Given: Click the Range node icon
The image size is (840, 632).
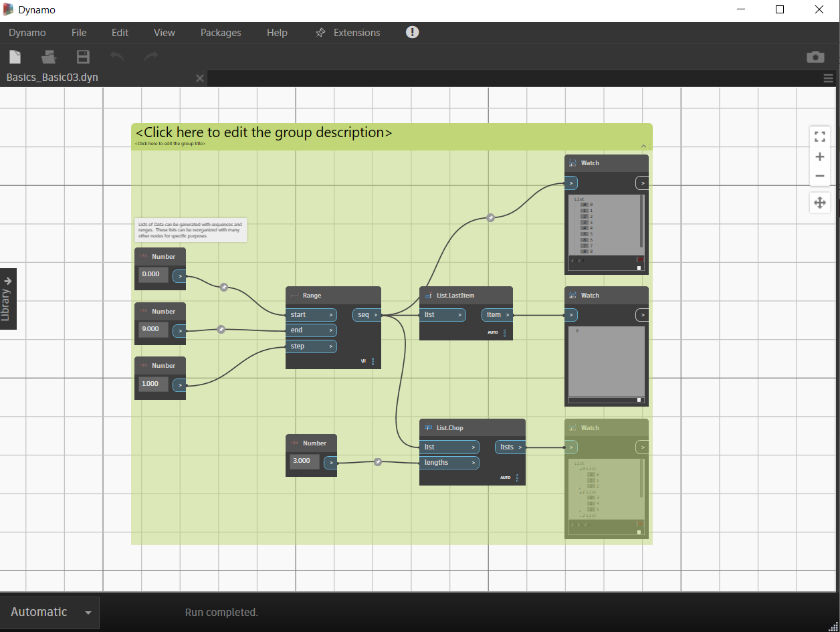Looking at the screenshot, I should pyautogui.click(x=294, y=296).
